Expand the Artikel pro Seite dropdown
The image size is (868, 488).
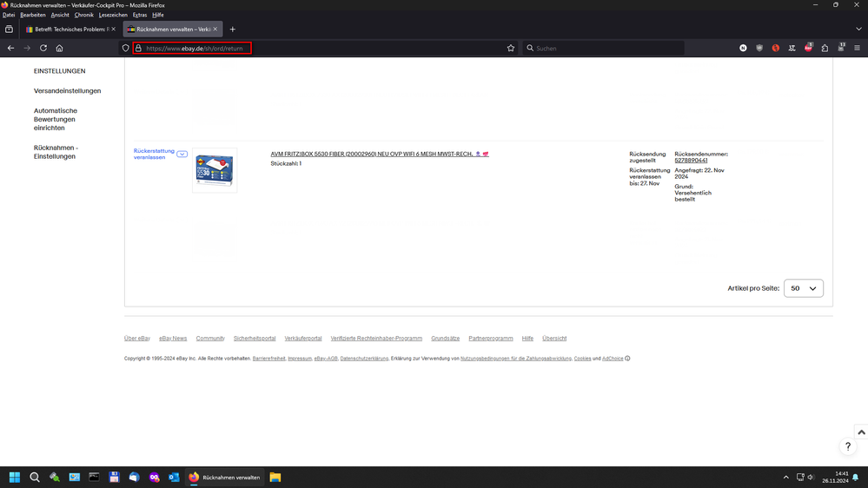click(x=803, y=288)
